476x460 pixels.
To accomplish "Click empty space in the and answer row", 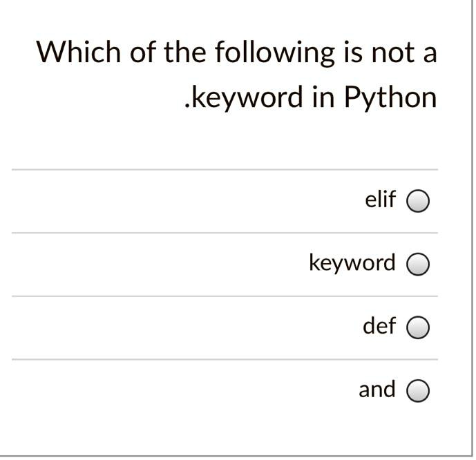I will coord(182,391).
